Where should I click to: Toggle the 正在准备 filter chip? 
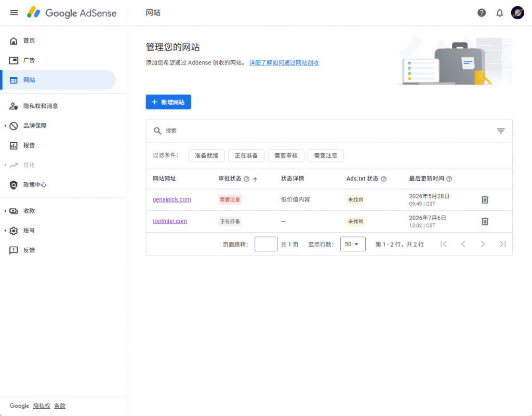246,156
